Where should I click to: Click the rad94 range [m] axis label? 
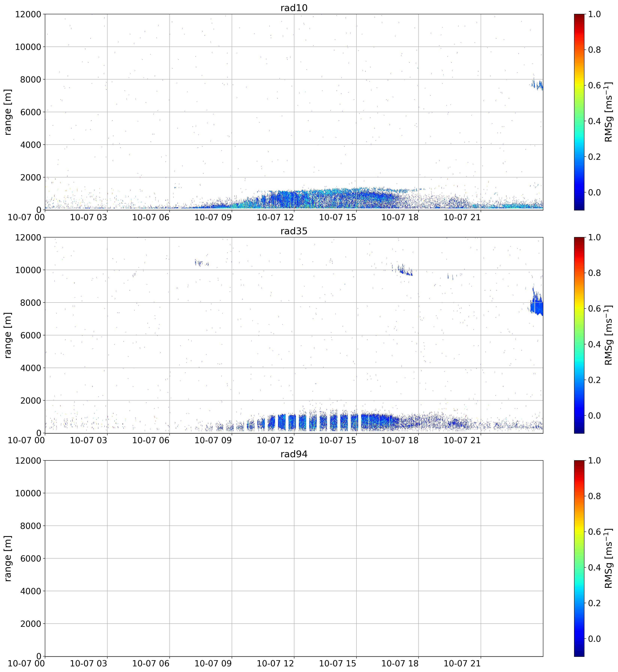(8, 558)
